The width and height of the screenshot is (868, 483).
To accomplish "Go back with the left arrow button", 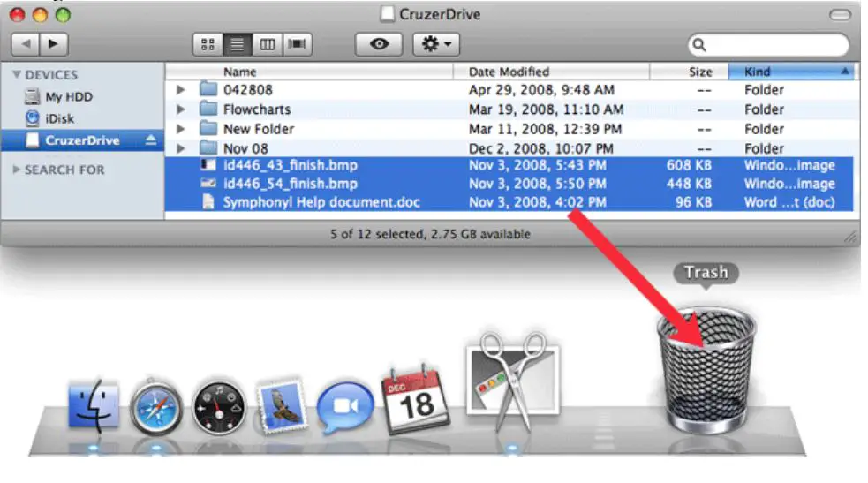I will pos(26,44).
